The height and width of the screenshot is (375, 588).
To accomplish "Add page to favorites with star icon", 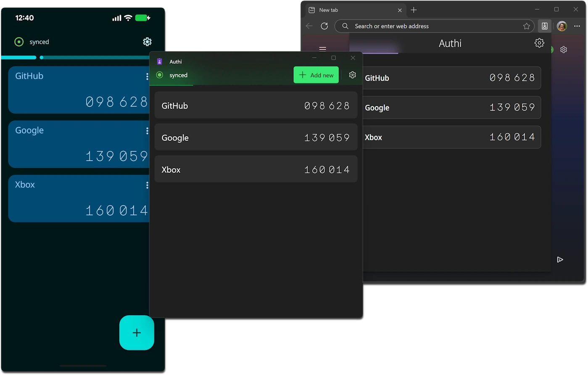I will tap(527, 26).
